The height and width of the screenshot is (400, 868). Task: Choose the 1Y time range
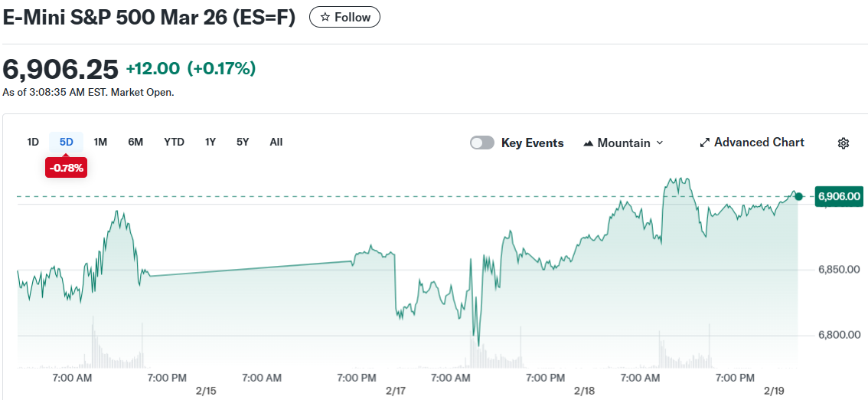(210, 142)
